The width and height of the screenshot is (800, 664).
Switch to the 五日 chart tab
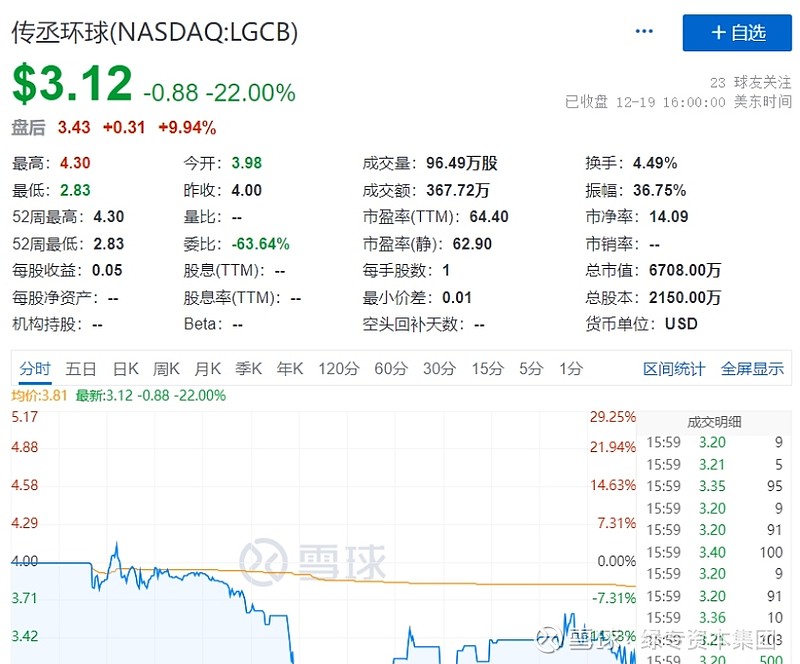pyautogui.click(x=81, y=368)
